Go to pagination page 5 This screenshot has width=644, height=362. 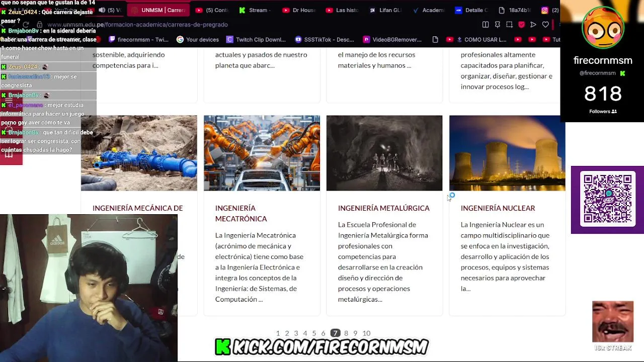point(314,333)
